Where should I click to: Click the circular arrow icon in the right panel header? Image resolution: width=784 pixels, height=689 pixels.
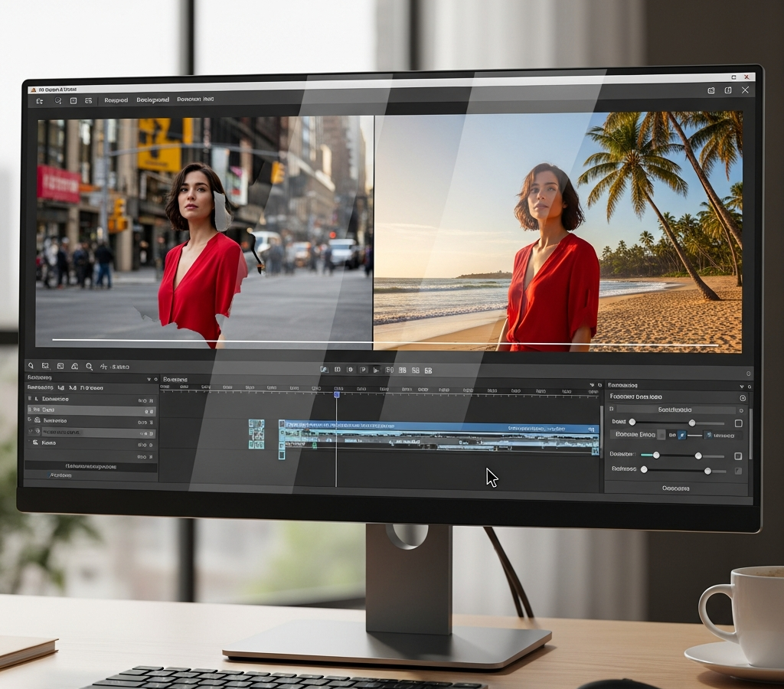click(743, 398)
